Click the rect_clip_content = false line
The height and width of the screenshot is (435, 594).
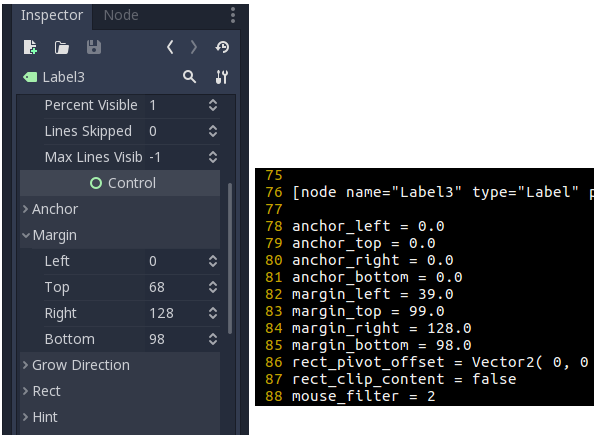404,380
